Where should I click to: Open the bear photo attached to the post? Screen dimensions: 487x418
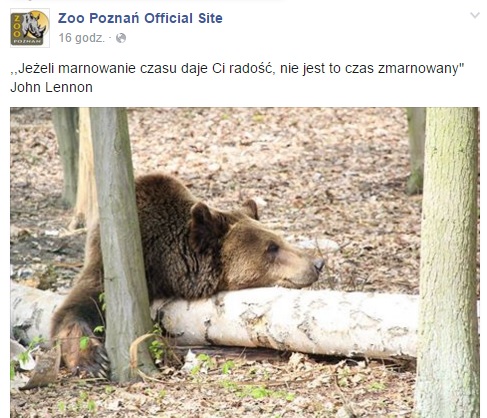[x=245, y=262]
